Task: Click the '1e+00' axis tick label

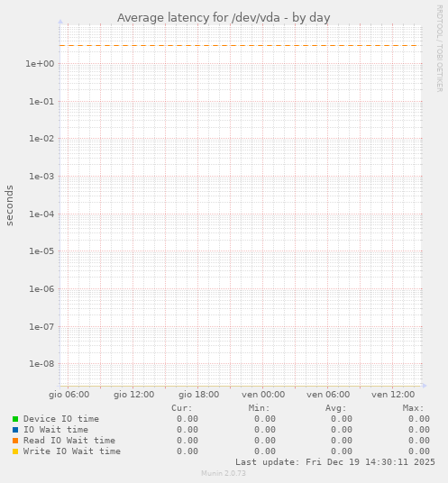Action: (40, 64)
